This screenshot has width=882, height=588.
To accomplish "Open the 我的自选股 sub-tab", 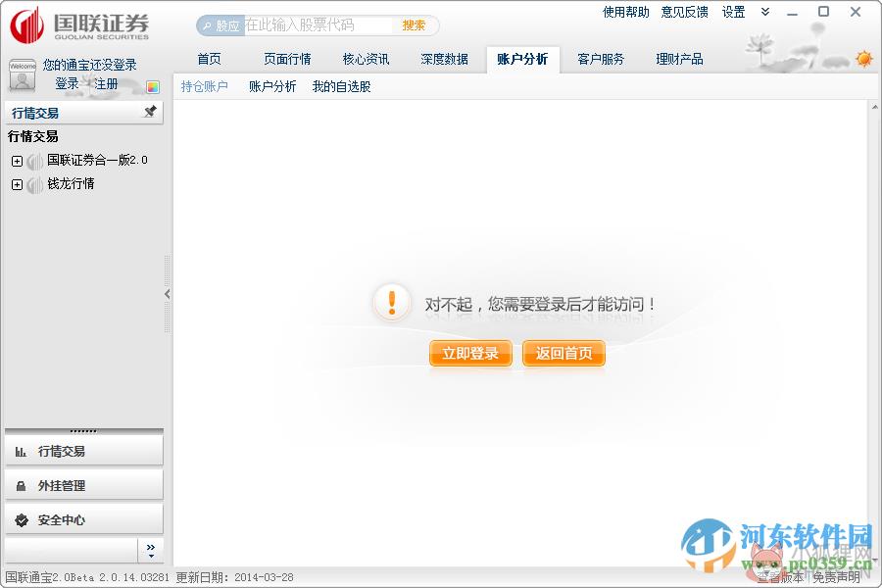I will tap(341, 86).
